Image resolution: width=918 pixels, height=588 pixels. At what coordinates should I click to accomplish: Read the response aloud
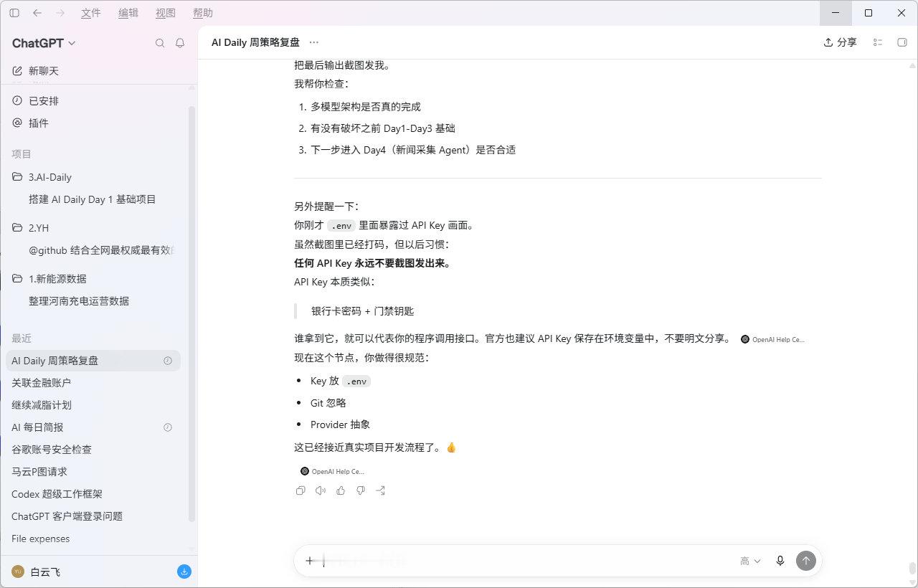tap(321, 490)
